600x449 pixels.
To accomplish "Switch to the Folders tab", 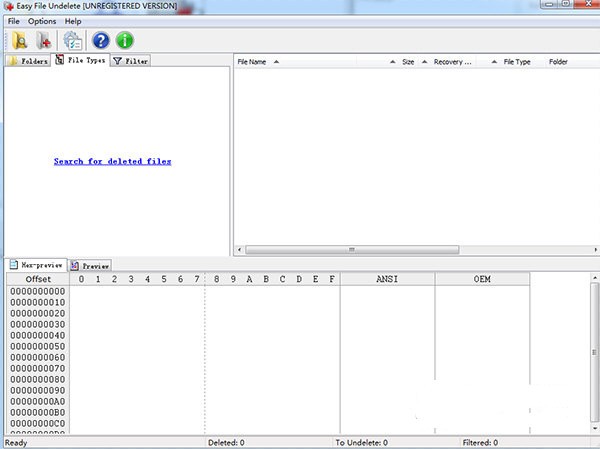I will 28,61.
